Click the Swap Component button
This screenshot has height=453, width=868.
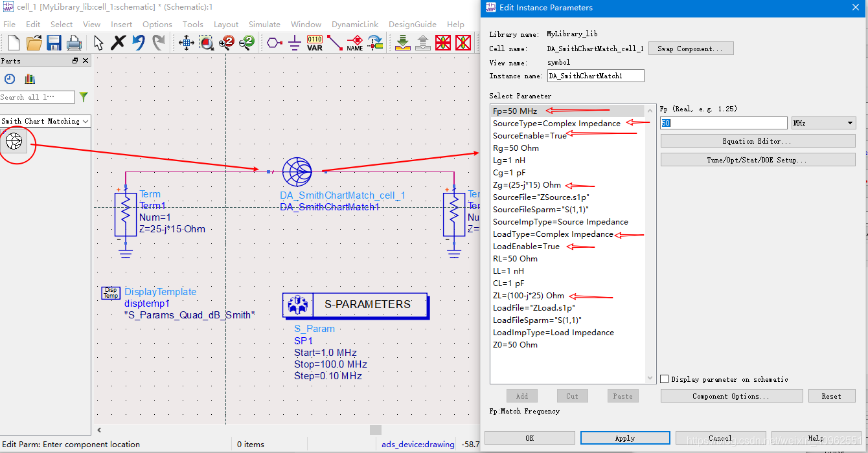(x=691, y=48)
